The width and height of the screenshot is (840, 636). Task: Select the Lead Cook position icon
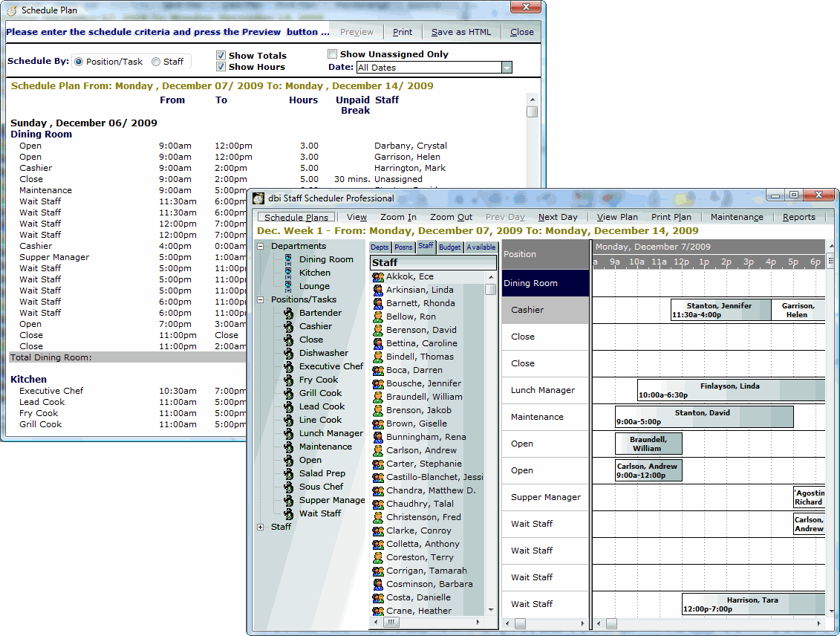289,406
